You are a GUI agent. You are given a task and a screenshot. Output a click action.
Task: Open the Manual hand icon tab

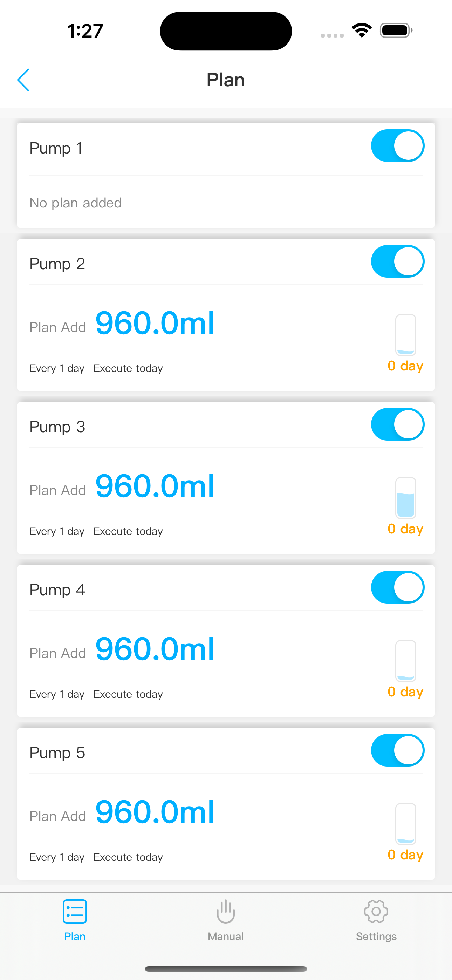226,912
